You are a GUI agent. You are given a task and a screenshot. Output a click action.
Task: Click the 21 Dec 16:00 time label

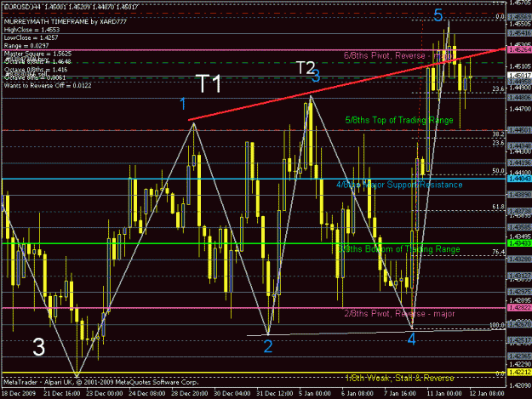[x=62, y=394]
